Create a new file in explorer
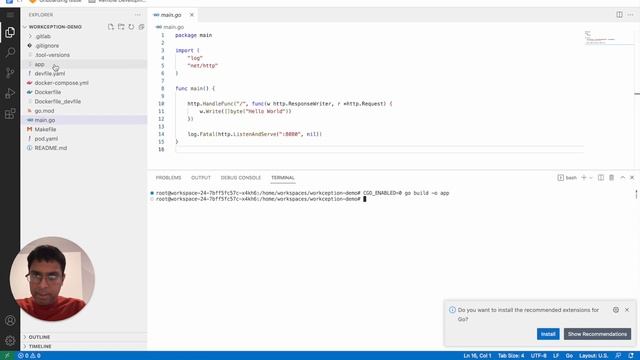 point(111,27)
